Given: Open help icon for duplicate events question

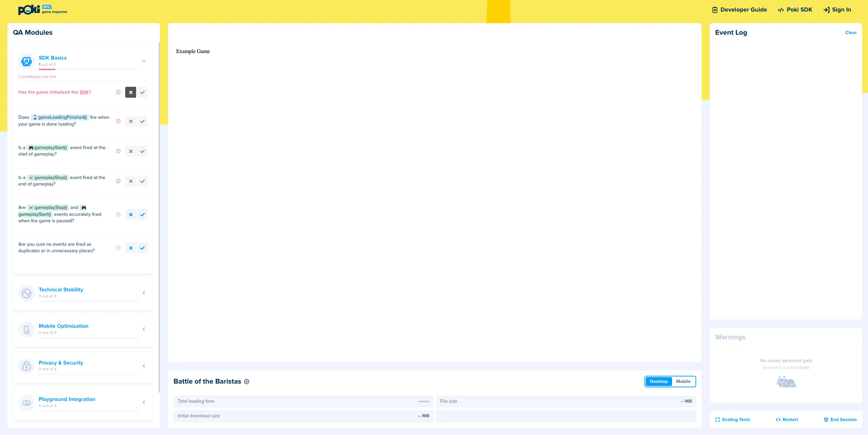Looking at the screenshot, I should (118, 248).
